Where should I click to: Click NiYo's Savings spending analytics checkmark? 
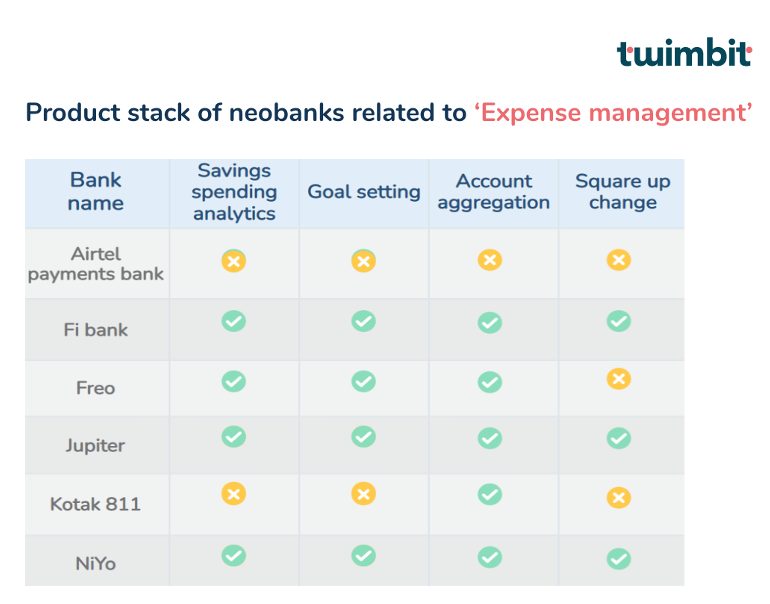pyautogui.click(x=234, y=555)
